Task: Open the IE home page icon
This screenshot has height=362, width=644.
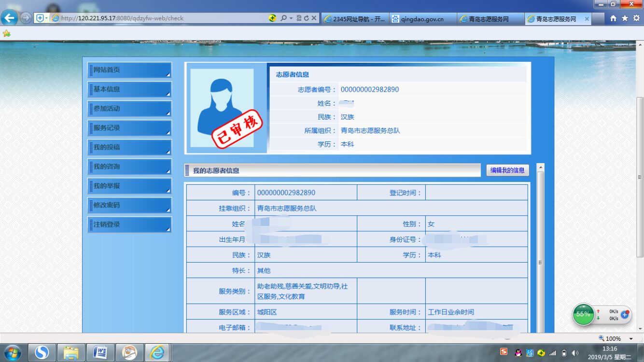Action: 613,18
